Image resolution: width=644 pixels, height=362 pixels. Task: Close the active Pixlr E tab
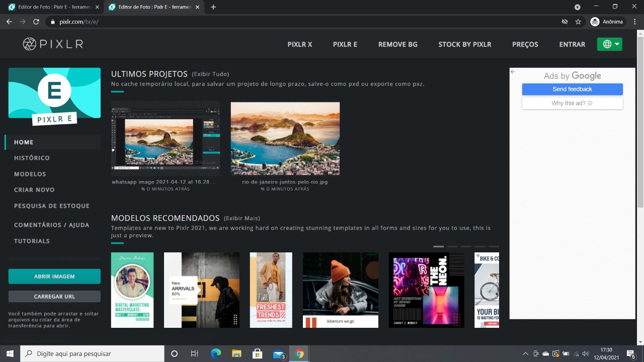pyautogui.click(x=198, y=7)
